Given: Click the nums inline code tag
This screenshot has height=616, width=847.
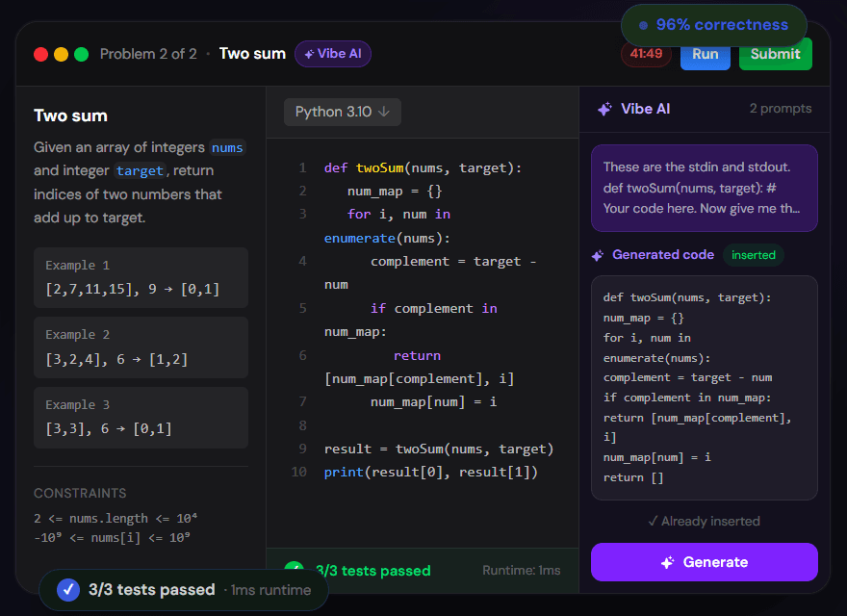Looking at the screenshot, I should pos(227,148).
